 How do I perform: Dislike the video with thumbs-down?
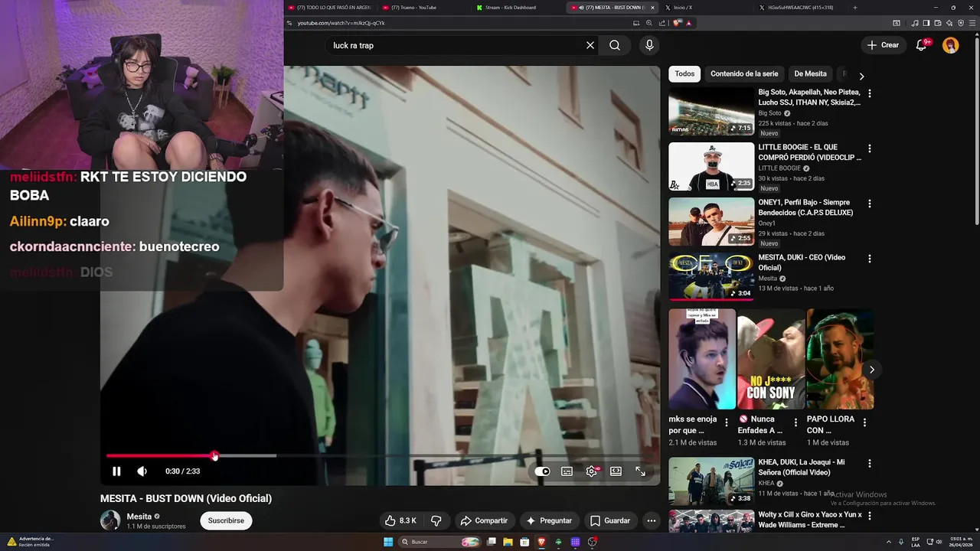point(436,520)
